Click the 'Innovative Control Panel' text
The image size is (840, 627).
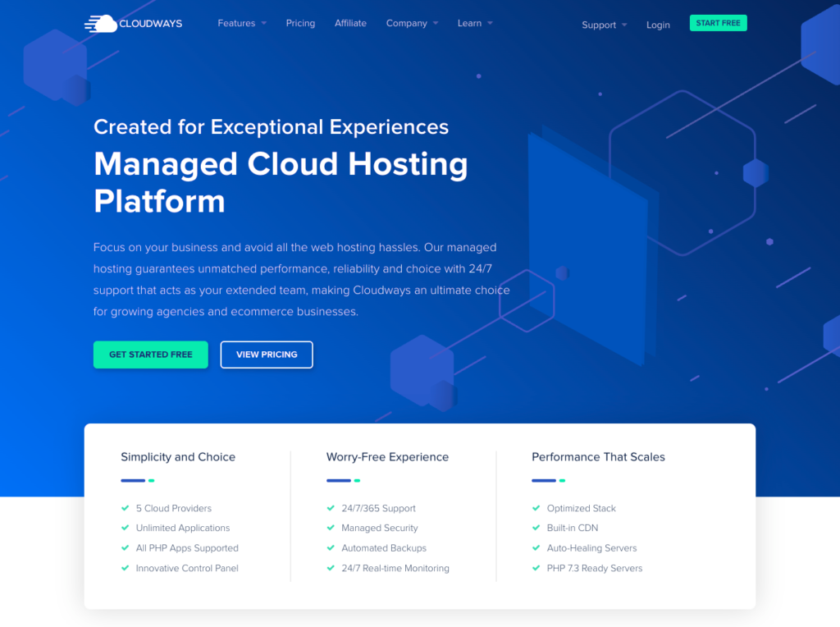(187, 568)
